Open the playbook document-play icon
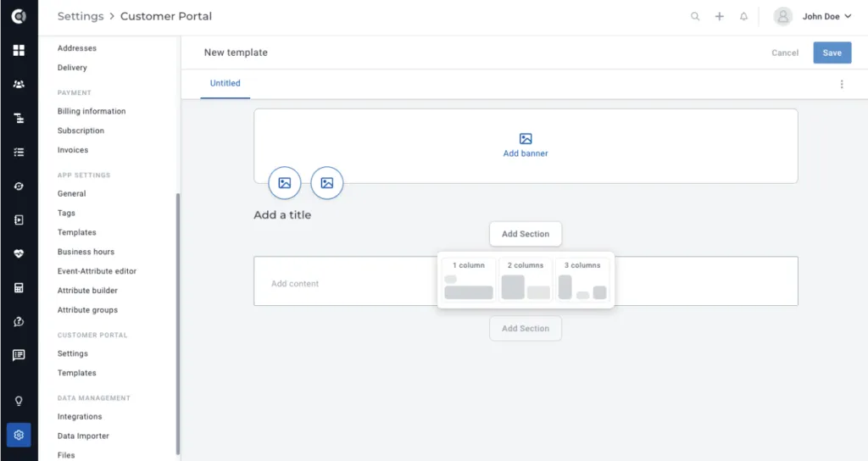This screenshot has height=461, width=868. pyautogui.click(x=19, y=220)
